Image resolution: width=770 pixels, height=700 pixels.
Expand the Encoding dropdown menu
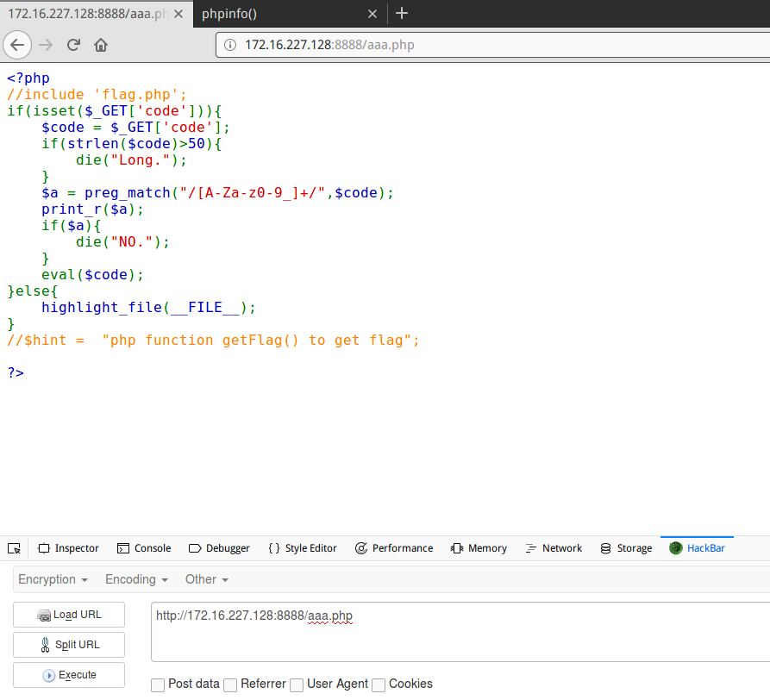(136, 579)
